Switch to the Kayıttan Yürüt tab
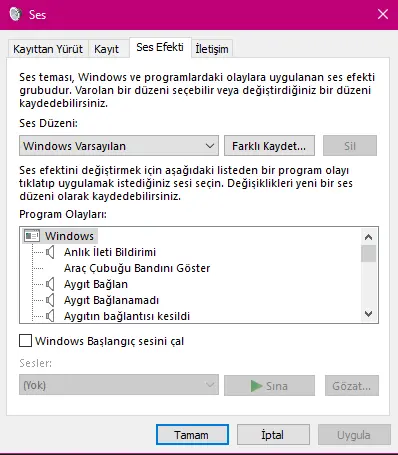 point(48,49)
